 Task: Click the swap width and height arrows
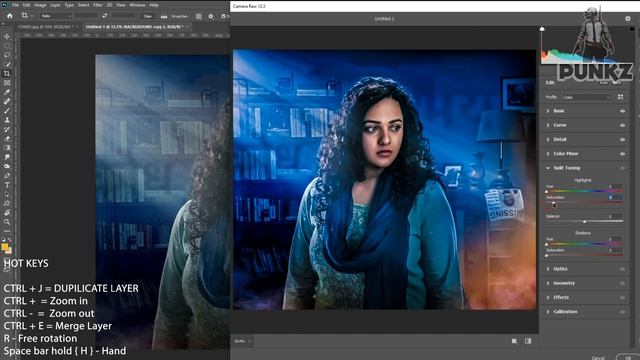pos(104,16)
